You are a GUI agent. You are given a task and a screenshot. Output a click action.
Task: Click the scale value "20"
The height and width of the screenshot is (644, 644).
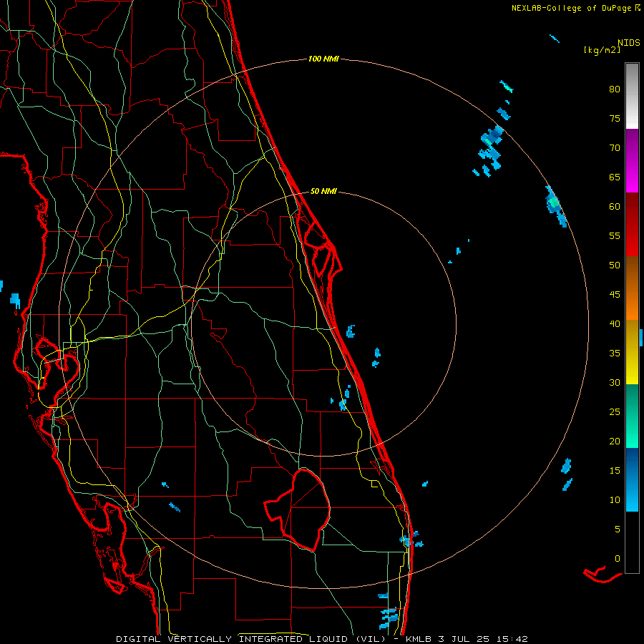(615, 441)
